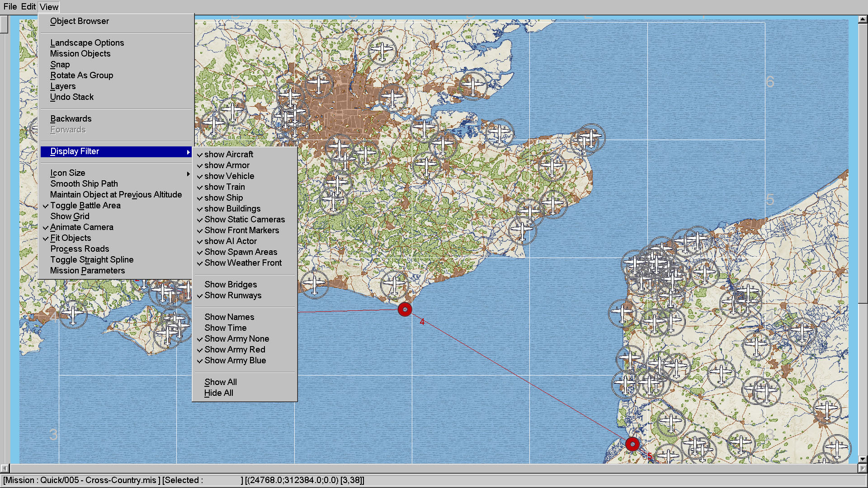Image resolution: width=868 pixels, height=488 pixels.
Task: Open the Display Filter submenu arrow
Action: point(188,152)
